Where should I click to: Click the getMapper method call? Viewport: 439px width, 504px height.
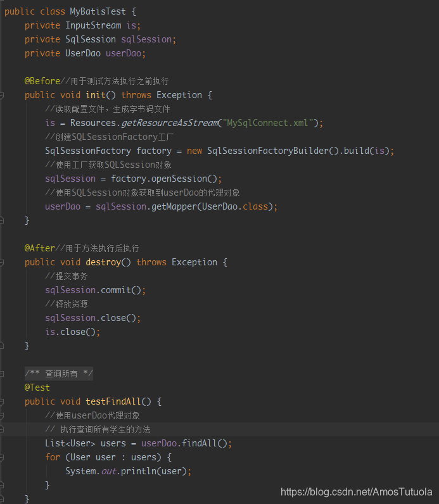coord(174,206)
